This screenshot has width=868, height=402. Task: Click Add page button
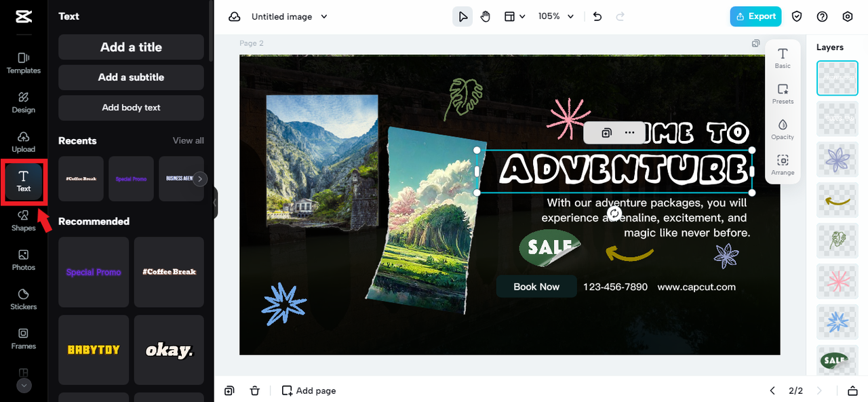[x=309, y=390]
